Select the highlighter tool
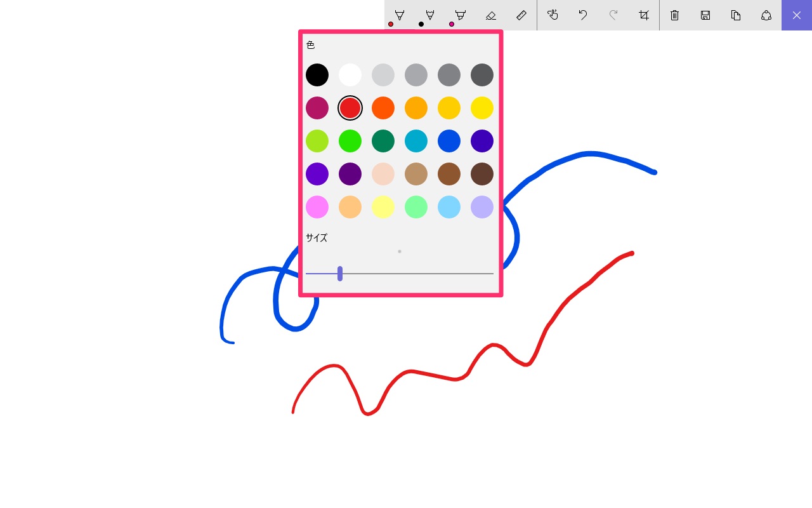812x508 pixels. click(461, 15)
